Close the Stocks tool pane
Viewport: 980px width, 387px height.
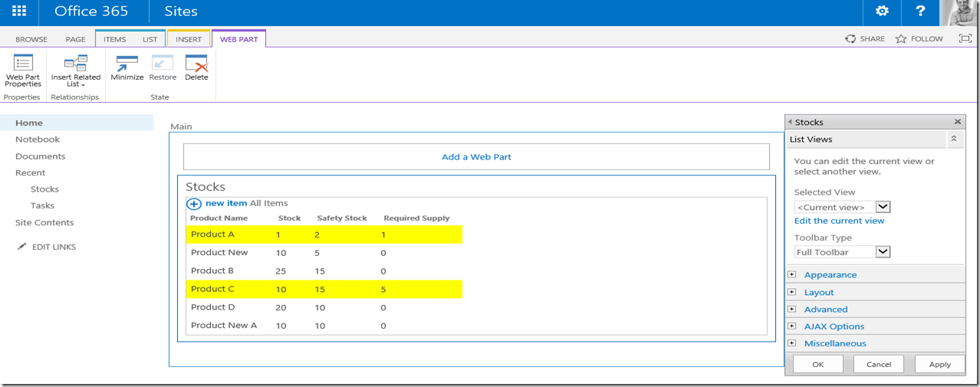click(x=957, y=122)
